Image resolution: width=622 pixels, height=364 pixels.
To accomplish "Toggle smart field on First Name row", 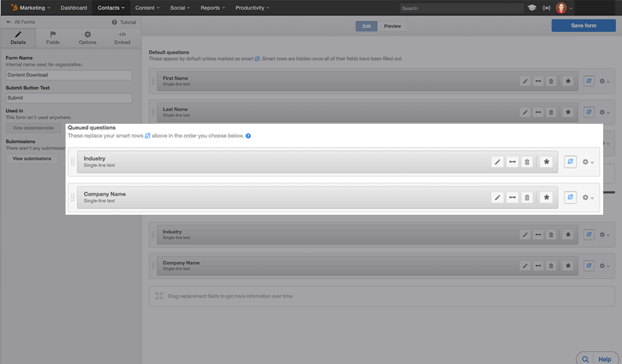I will (588, 81).
